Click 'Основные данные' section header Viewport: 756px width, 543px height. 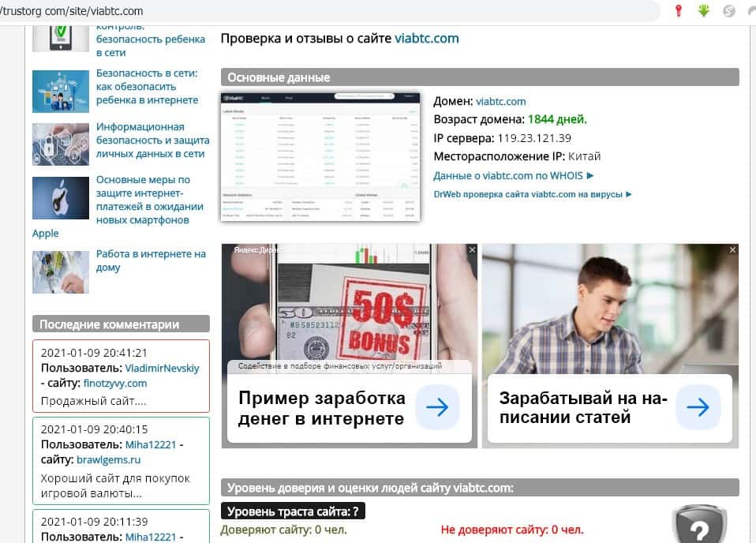(x=480, y=77)
